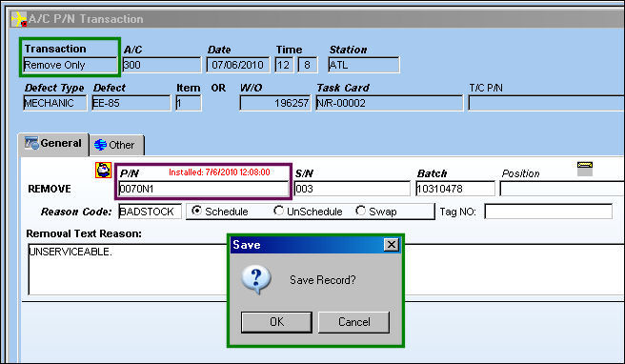The image size is (625, 364).
Task: Click the empty Position field
Action: pyautogui.click(x=562, y=189)
